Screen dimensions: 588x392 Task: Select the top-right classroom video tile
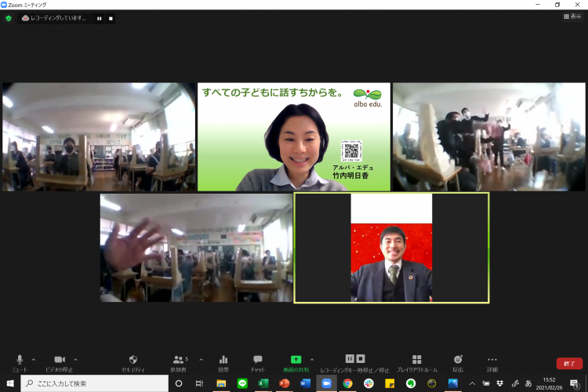489,137
